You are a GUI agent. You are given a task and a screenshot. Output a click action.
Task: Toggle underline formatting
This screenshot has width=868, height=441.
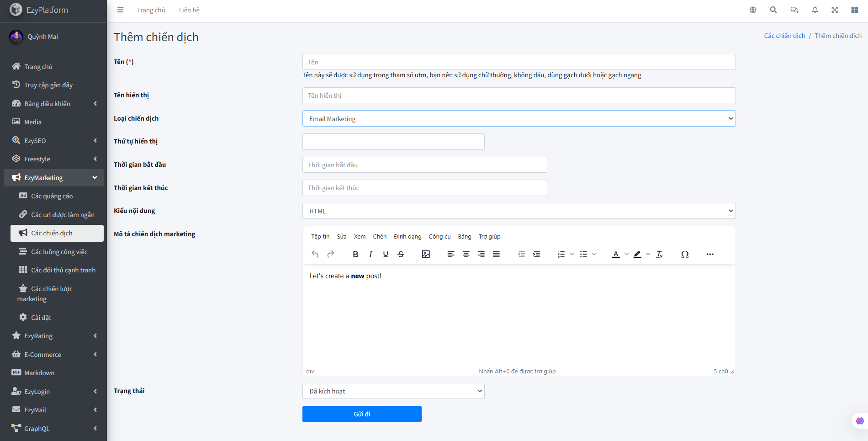coord(386,254)
